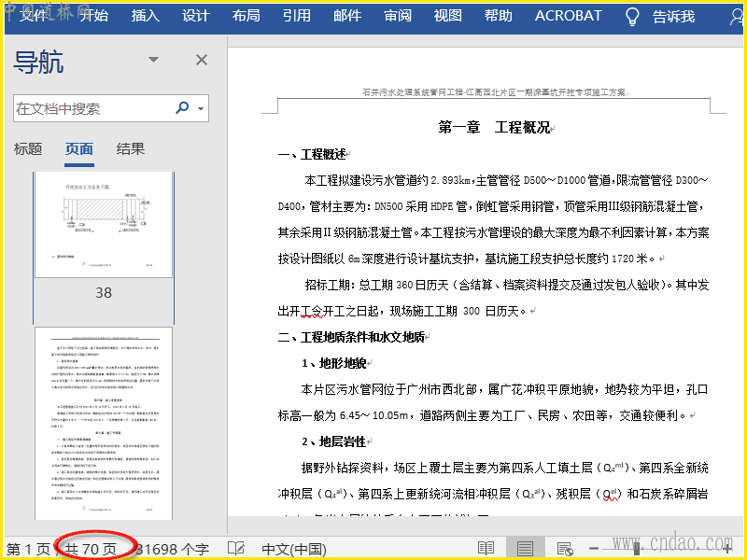Open the 邮件 ribbon tab

pos(347,16)
